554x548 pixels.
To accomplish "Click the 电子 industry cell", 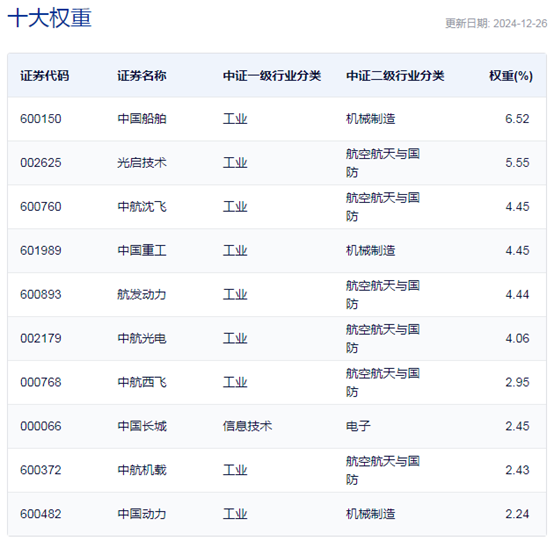I will click(x=358, y=426).
